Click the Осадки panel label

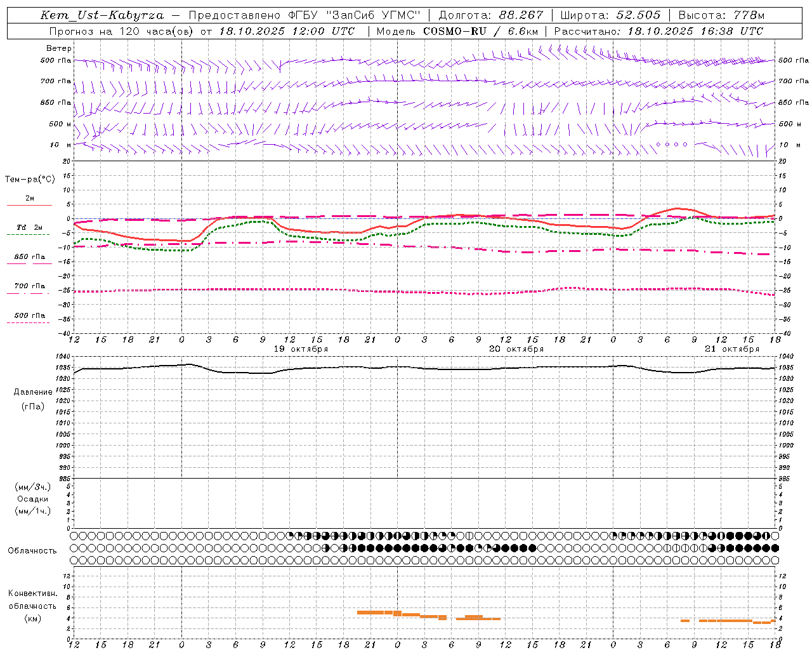33,499
